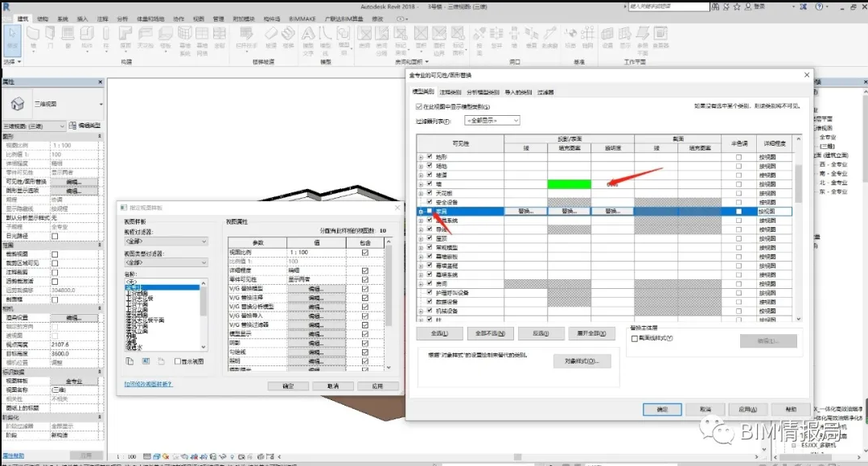Select the Column (柱) tool in ribbon
The width and height of the screenshot is (868, 466).
click(x=105, y=38)
